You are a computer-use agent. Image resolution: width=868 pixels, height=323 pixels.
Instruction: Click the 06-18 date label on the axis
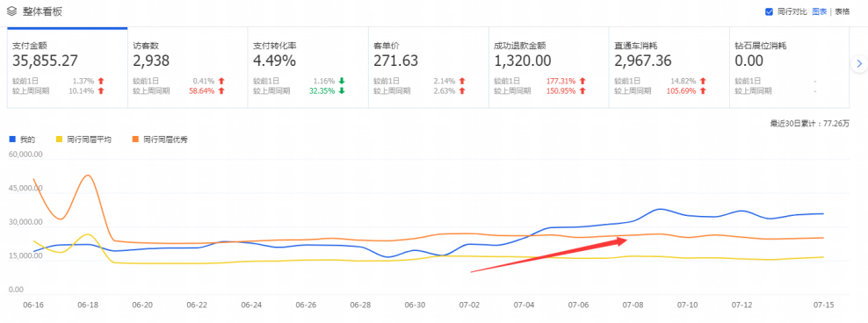pyautogui.click(x=88, y=305)
